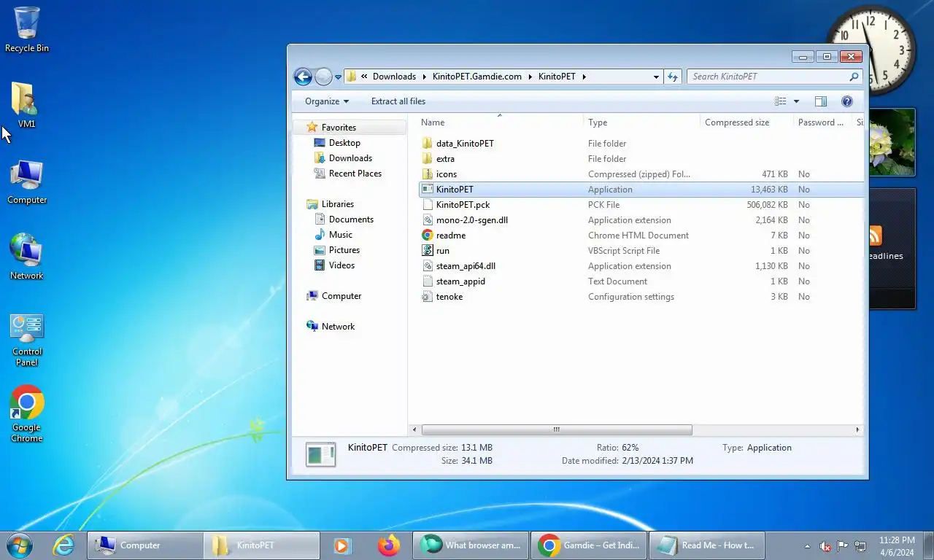Open view options dropdown arrow
Screen dimensions: 934x560
(796, 101)
